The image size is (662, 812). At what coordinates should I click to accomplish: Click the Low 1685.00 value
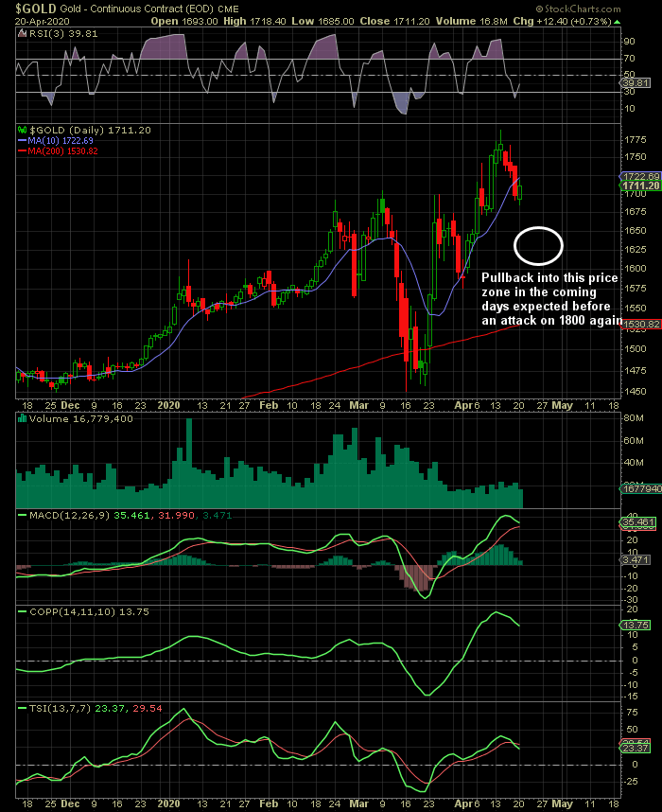(322, 21)
